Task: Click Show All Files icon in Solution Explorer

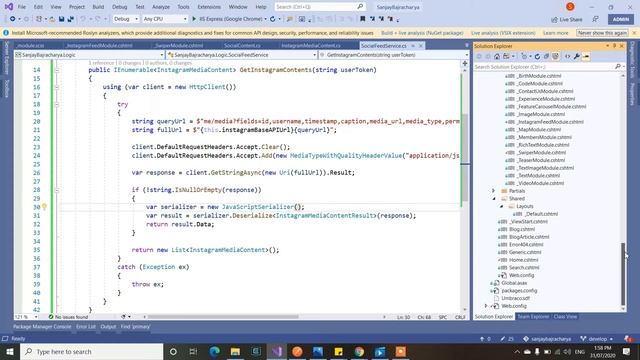Action: (x=555, y=56)
